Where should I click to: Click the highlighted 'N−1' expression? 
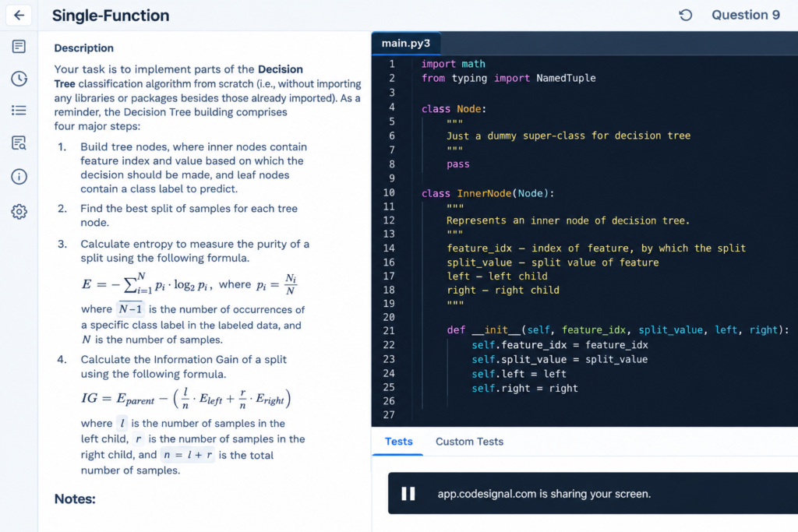[x=130, y=309]
